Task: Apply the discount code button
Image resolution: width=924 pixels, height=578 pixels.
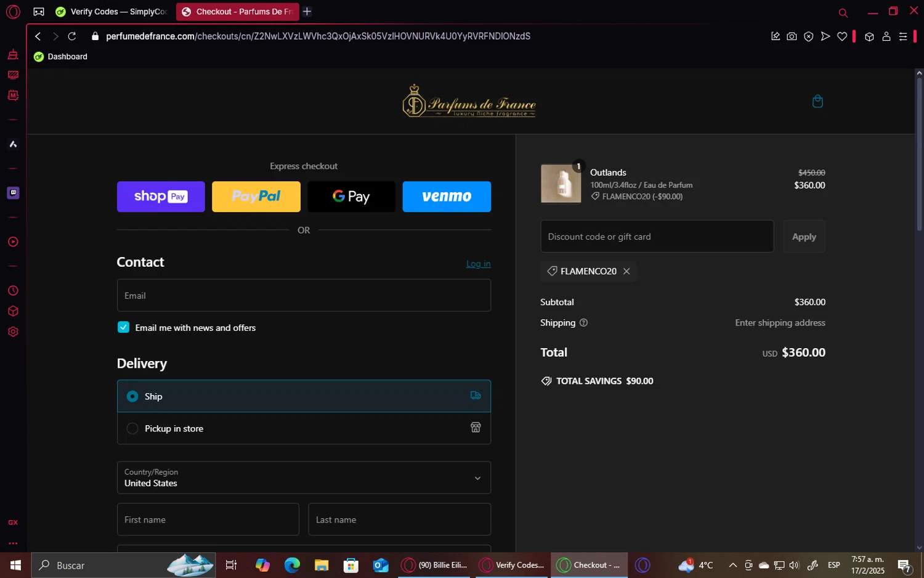Action: [804, 236]
